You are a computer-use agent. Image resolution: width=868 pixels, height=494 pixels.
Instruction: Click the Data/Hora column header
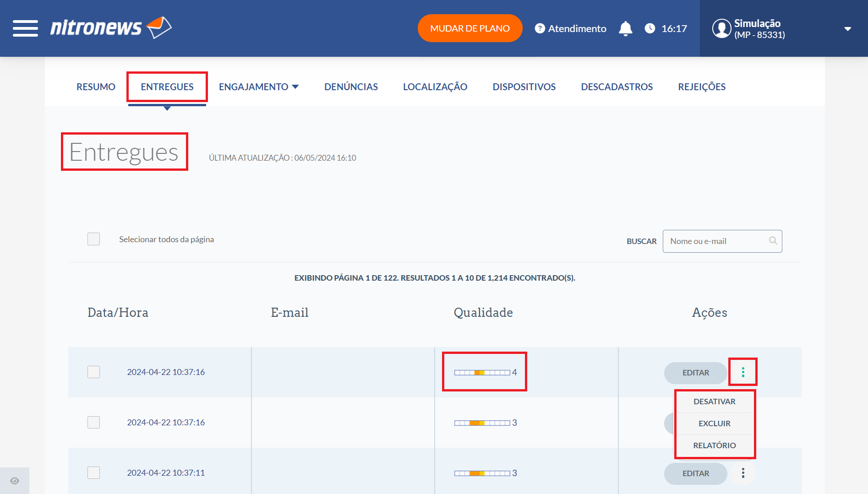[x=118, y=312]
